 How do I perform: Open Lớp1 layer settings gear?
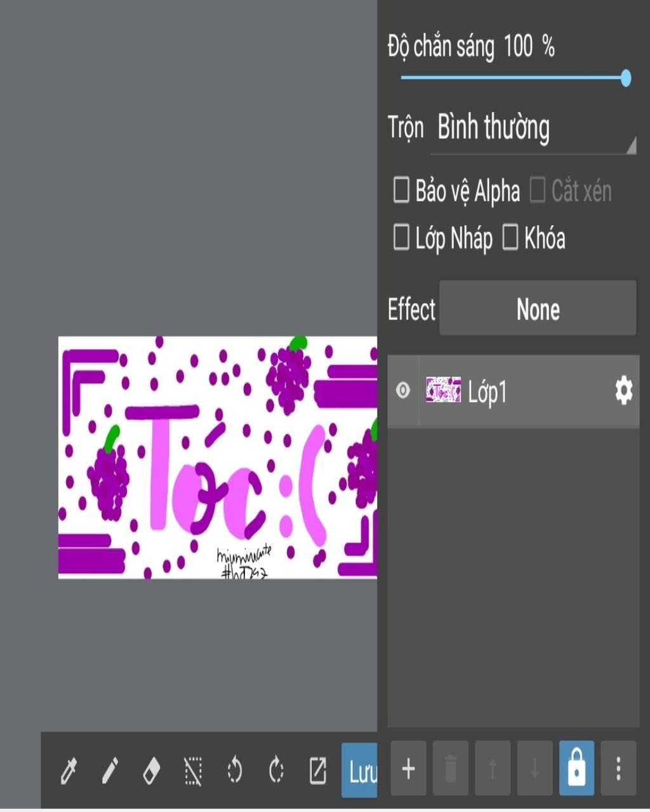pos(623,391)
